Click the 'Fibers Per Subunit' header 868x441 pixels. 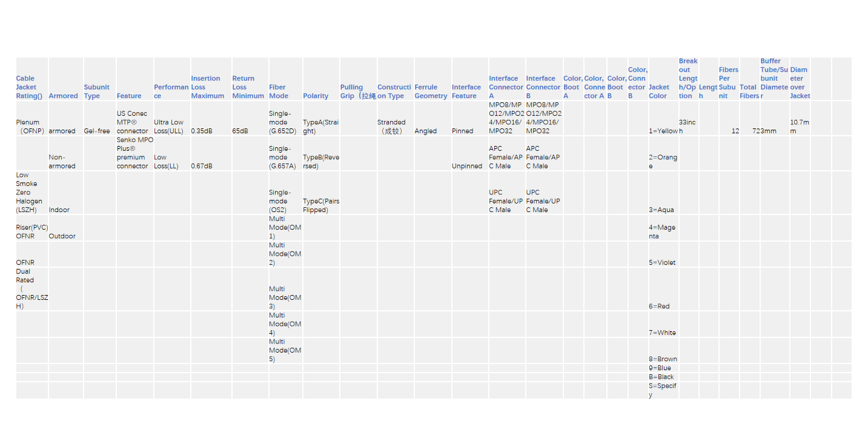729,79
